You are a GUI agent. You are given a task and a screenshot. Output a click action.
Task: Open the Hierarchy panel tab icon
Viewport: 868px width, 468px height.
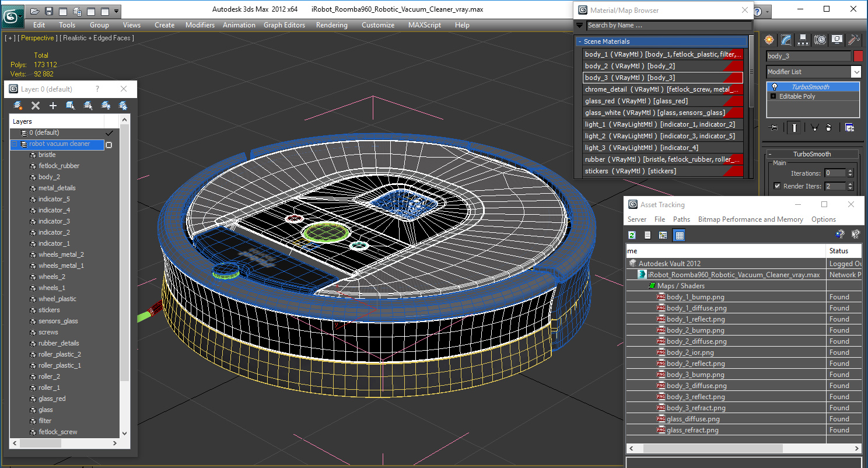click(803, 40)
